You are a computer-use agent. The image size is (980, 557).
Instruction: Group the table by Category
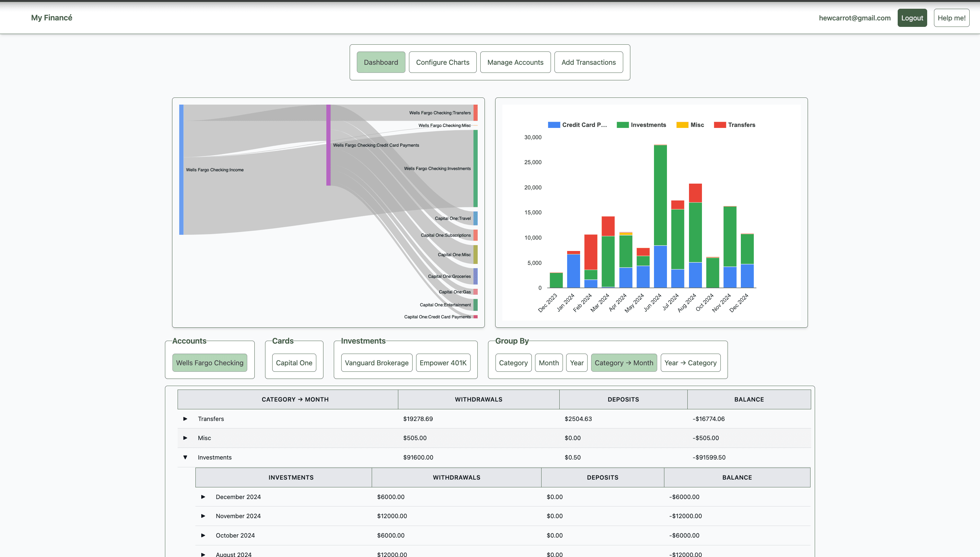(x=513, y=363)
